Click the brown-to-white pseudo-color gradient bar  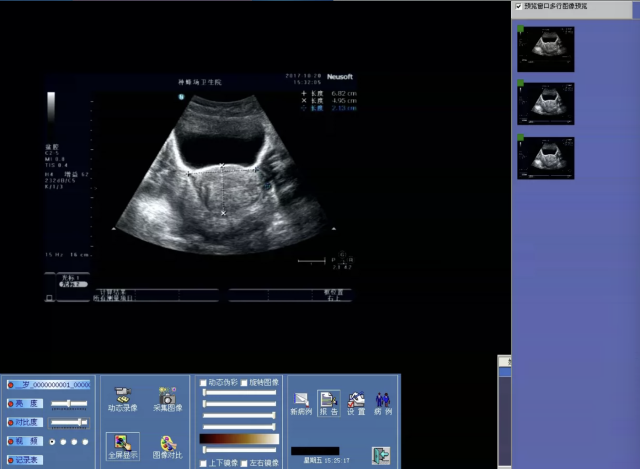(x=239, y=439)
